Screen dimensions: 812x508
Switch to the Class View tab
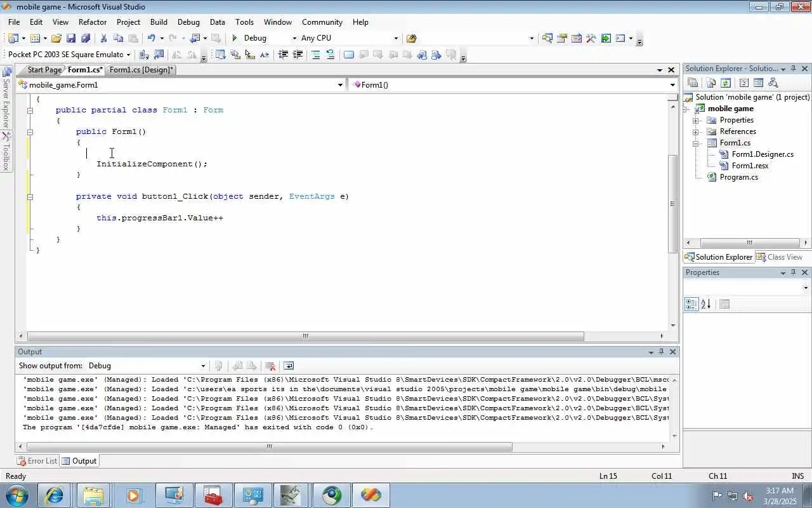pos(779,257)
